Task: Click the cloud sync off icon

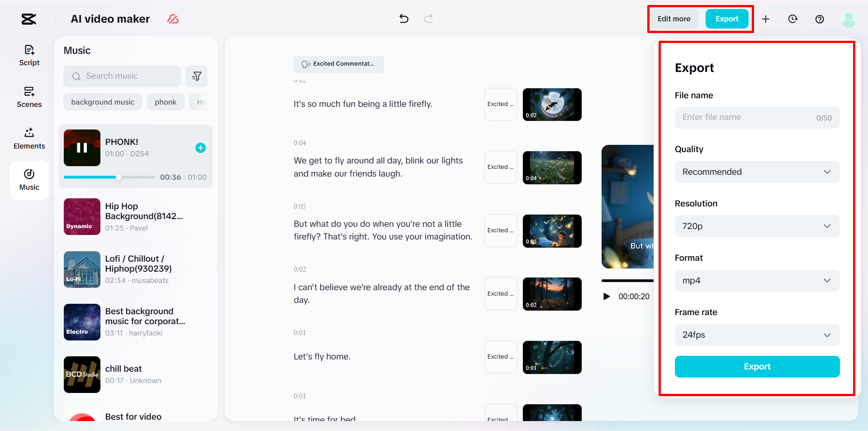Action: pos(173,19)
